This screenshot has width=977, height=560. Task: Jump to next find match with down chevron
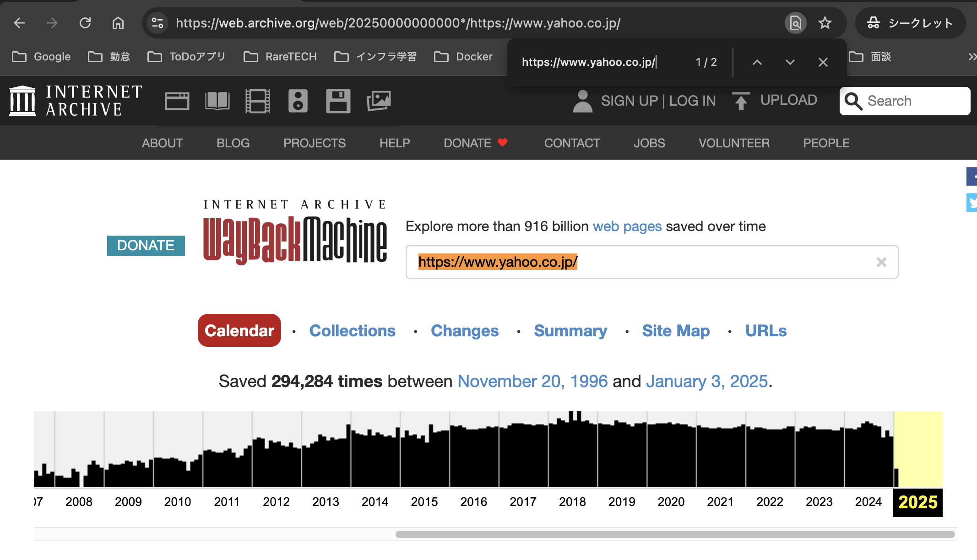pos(789,62)
